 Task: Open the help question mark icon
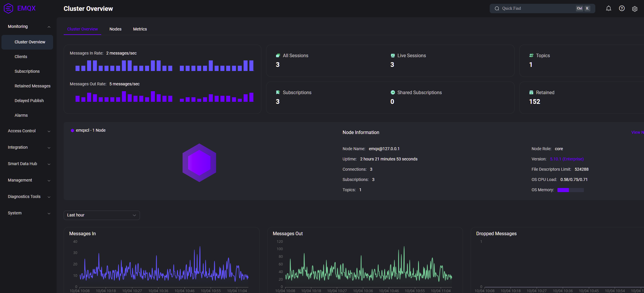(622, 9)
